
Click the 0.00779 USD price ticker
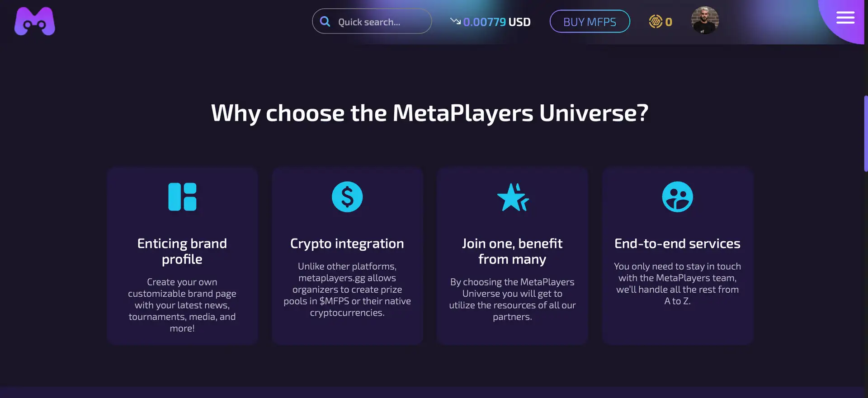point(496,22)
